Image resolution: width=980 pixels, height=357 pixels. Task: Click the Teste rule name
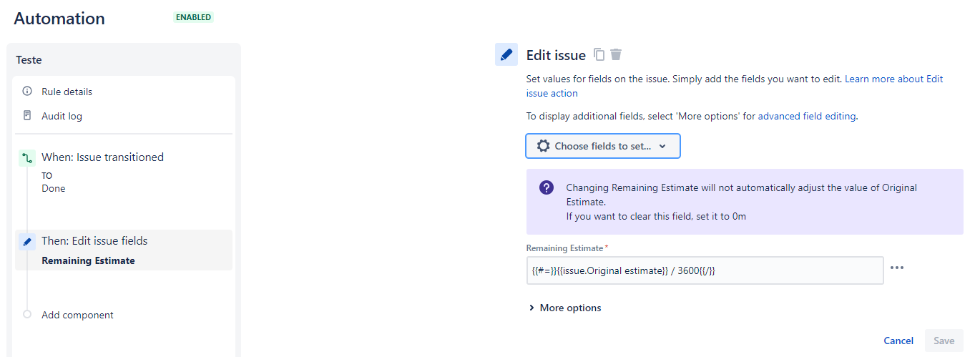[29, 60]
